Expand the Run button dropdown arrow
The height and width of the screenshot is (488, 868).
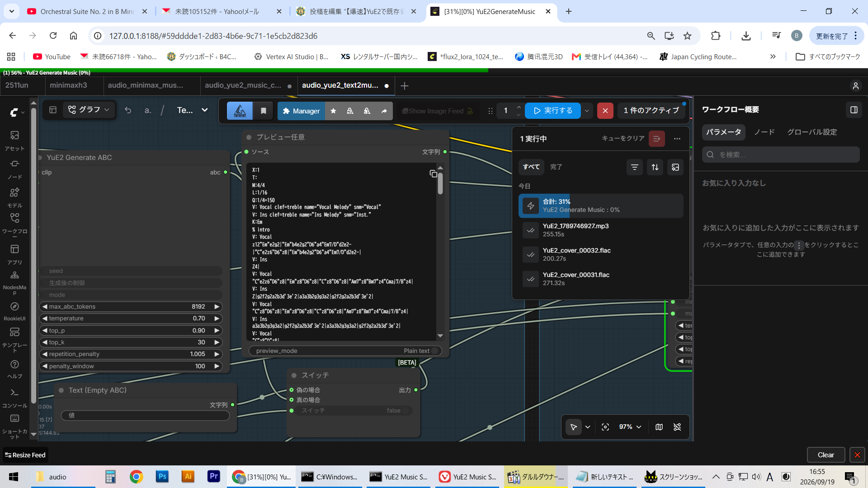pyautogui.click(x=587, y=111)
